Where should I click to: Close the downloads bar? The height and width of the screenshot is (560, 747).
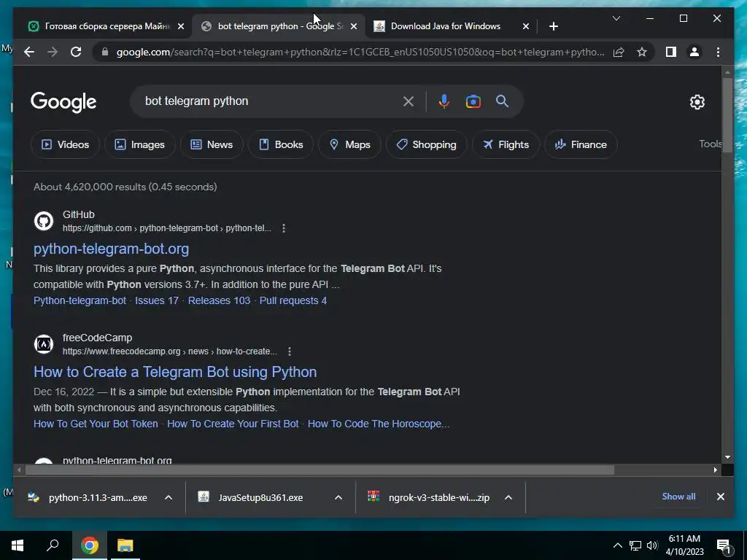[720, 497]
